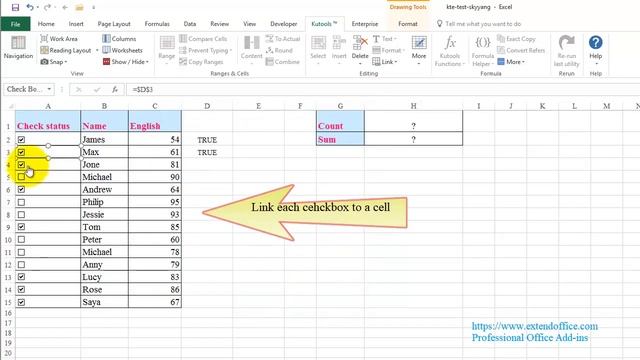Check the box next to Philip
Viewport: 640px width, 360px height.
pos(21,202)
